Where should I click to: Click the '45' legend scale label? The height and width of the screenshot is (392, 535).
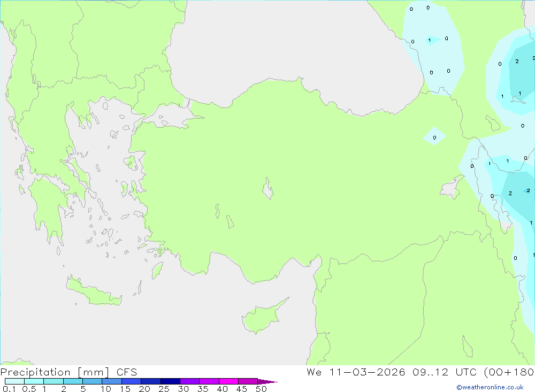click(x=242, y=389)
